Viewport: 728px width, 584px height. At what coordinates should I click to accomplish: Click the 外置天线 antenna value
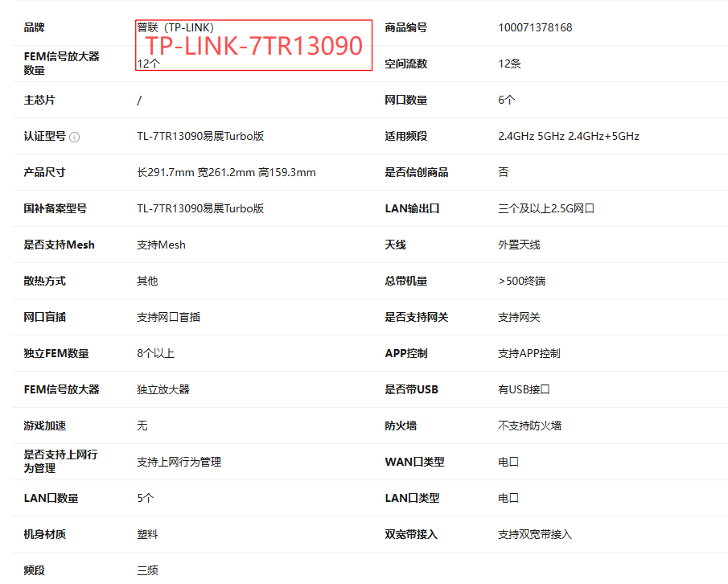[519, 245]
